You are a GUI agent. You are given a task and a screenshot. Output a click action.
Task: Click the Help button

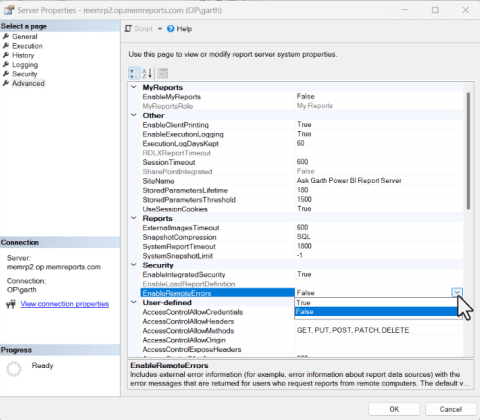point(180,29)
